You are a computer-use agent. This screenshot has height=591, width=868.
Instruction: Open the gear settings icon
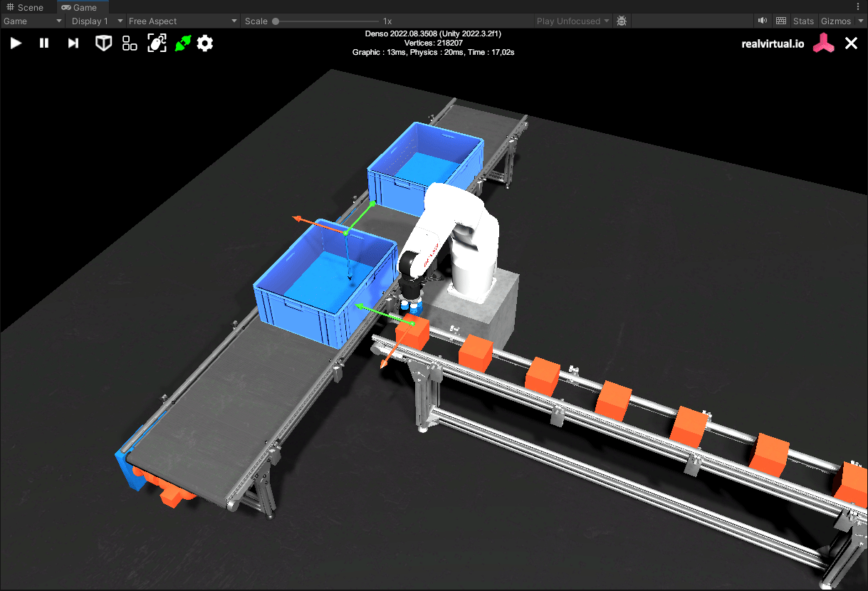(x=205, y=43)
